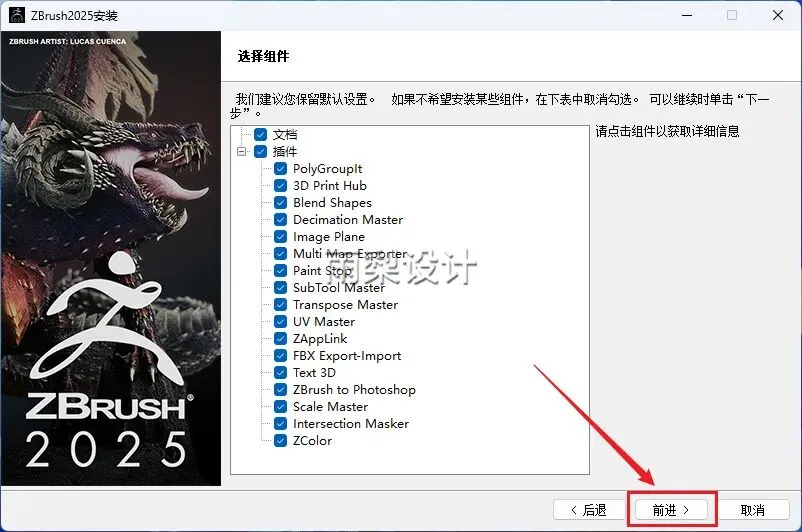This screenshot has width=802, height=532.
Task: Toggle the SubTool Master checkbox
Action: click(x=280, y=287)
